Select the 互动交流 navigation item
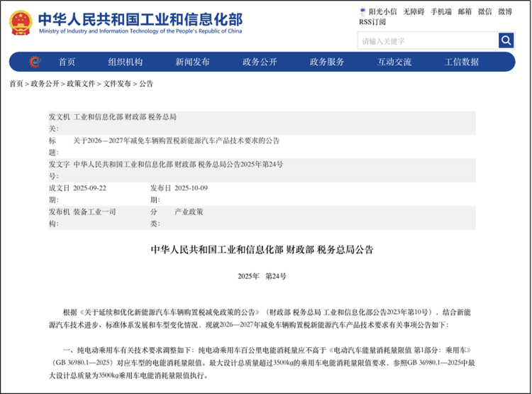Image resolution: width=532 pixels, height=394 pixels. click(394, 62)
